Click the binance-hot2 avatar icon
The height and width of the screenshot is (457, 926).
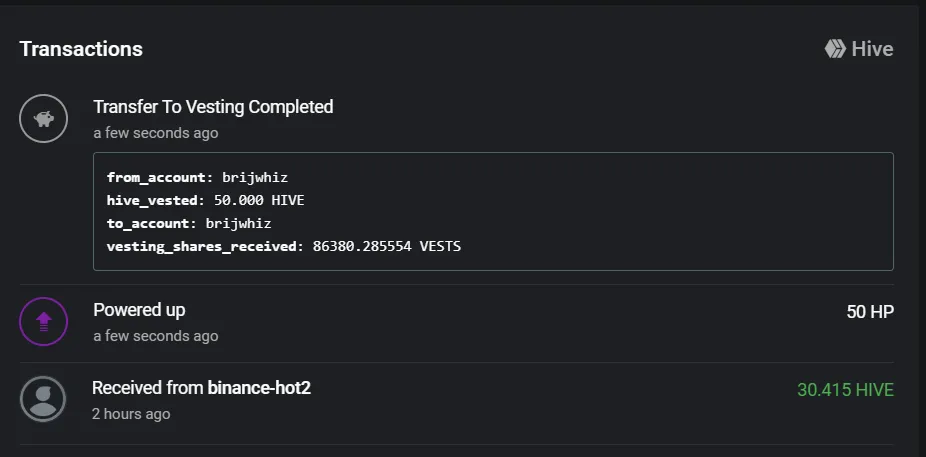(43, 399)
